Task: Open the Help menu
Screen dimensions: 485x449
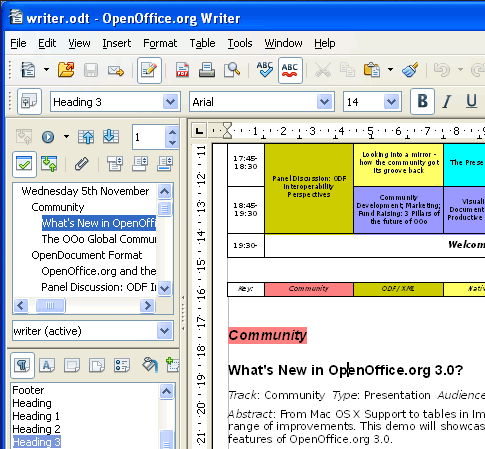Action: tap(325, 43)
